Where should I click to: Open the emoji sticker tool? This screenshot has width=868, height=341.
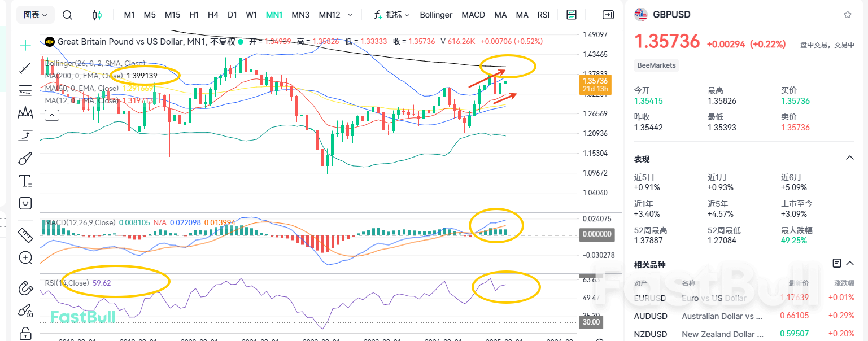25,203
